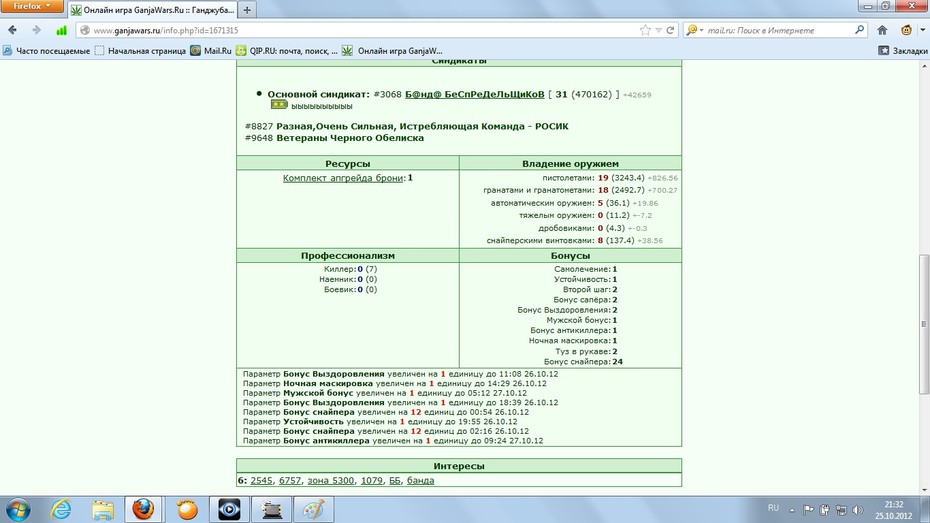Open Комплект апгрейда брони resource link

(x=343, y=178)
